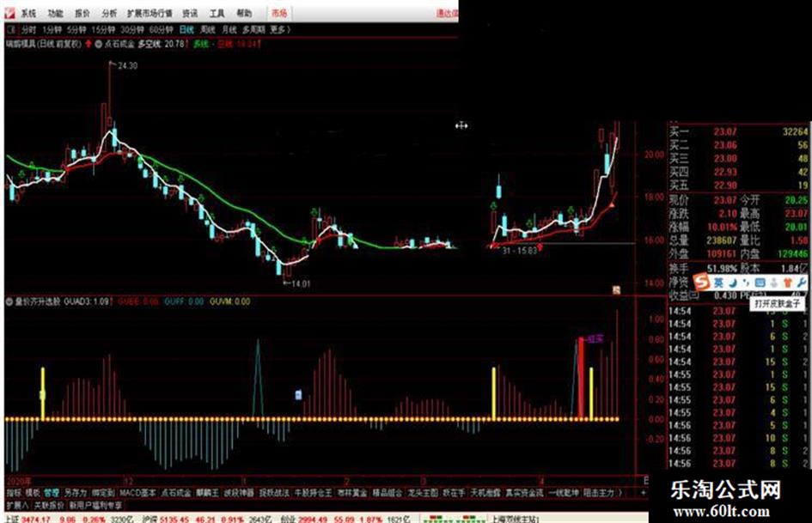The height and width of the screenshot is (523, 812).
Task: Open the 帮助 menu
Action: click(244, 14)
